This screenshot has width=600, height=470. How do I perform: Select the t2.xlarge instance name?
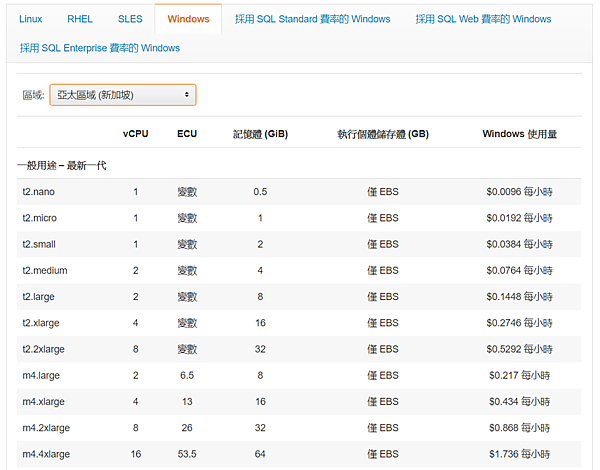click(x=41, y=323)
